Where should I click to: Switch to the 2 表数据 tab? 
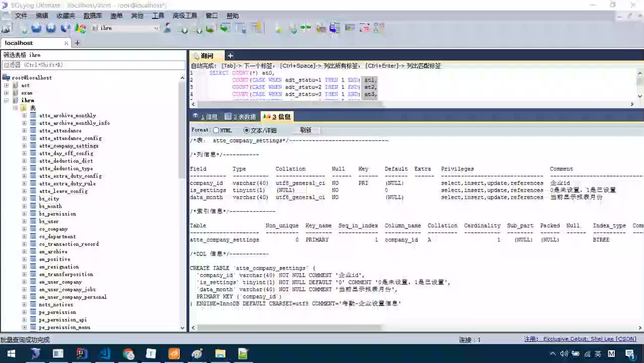point(240,116)
